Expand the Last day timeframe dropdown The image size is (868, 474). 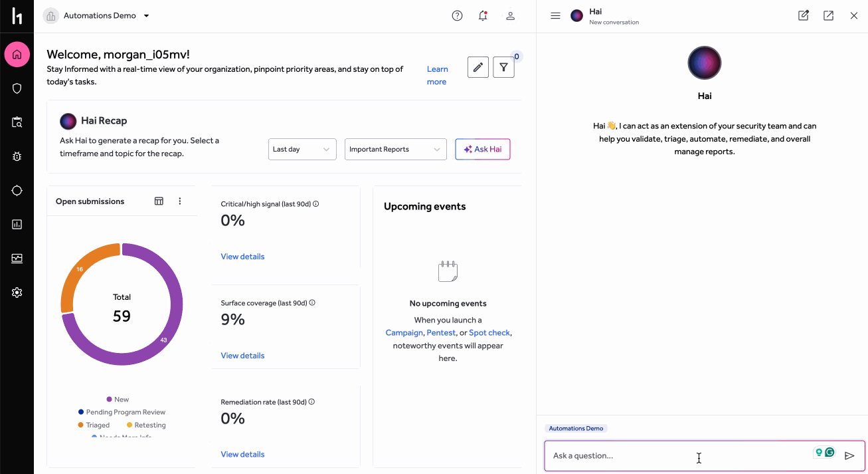pyautogui.click(x=302, y=150)
